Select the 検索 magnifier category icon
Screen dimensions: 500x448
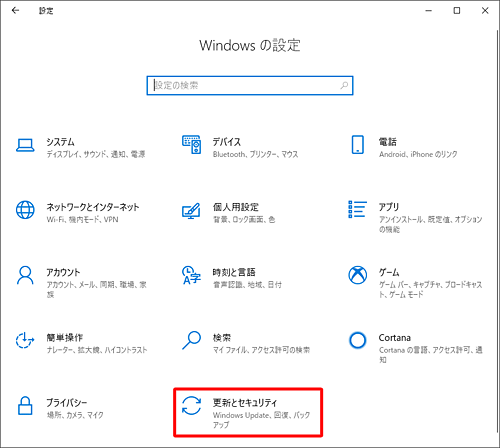pyautogui.click(x=191, y=340)
